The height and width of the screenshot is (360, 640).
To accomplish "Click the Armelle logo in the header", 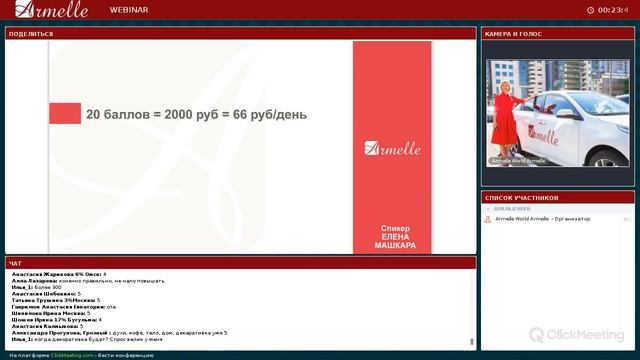I will coord(51,9).
